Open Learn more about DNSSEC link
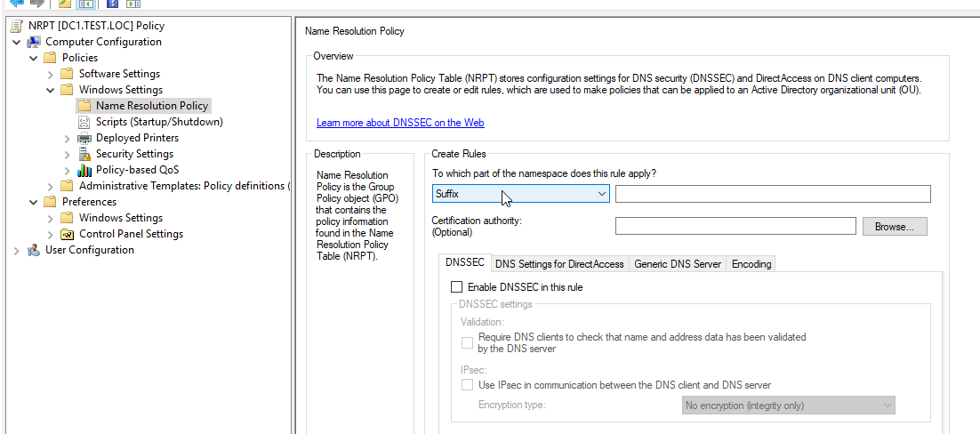The width and height of the screenshot is (980, 434). click(x=400, y=123)
